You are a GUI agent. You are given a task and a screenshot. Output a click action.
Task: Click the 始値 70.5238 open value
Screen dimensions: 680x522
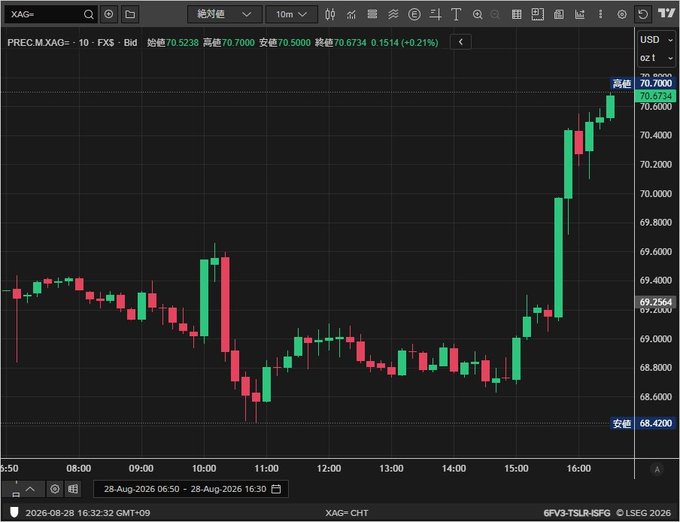point(173,42)
